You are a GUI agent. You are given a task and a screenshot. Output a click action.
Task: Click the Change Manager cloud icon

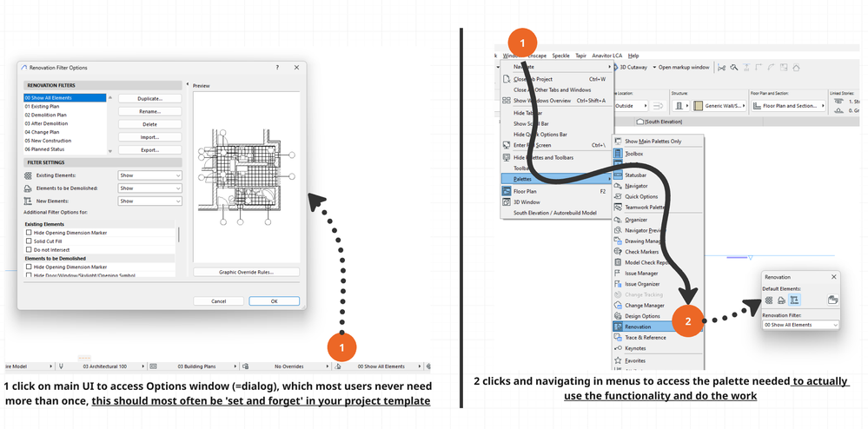tap(619, 306)
